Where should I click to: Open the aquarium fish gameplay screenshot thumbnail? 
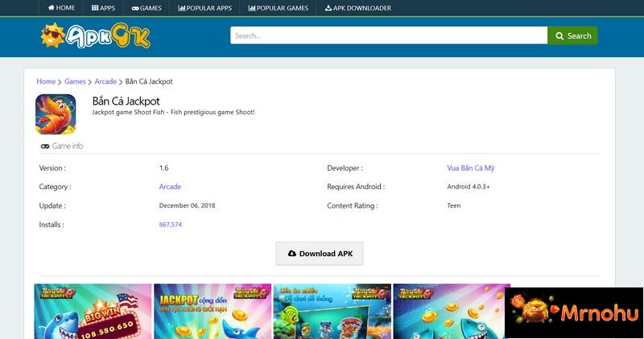click(332, 312)
